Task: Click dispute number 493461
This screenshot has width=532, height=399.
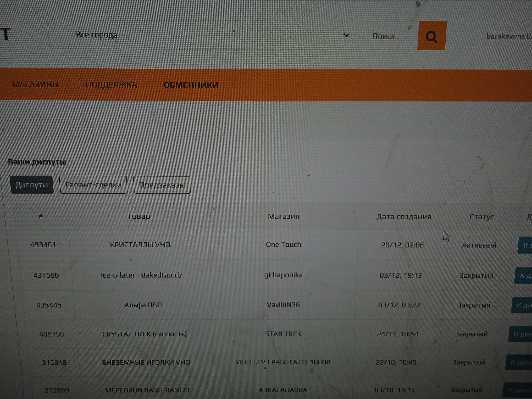Action: pyautogui.click(x=43, y=245)
